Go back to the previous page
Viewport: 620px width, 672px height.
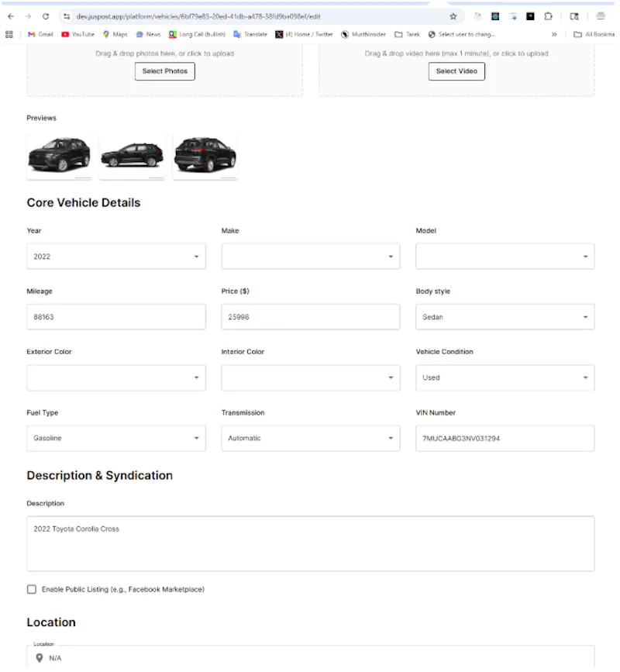coord(11,16)
